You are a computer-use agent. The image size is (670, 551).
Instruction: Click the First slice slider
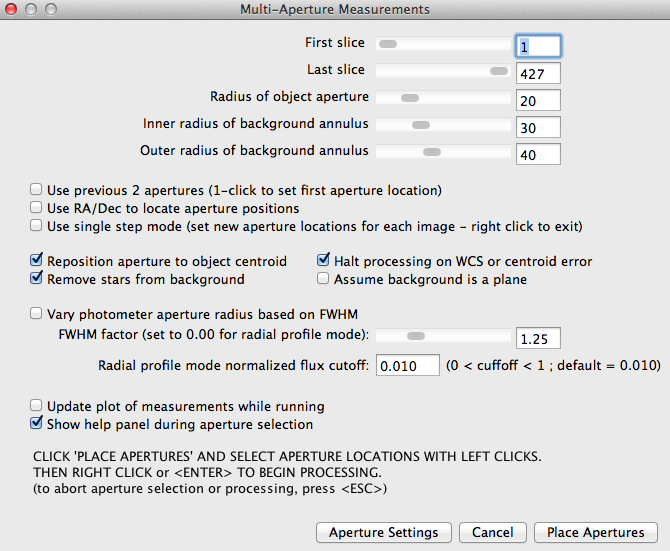(441, 44)
